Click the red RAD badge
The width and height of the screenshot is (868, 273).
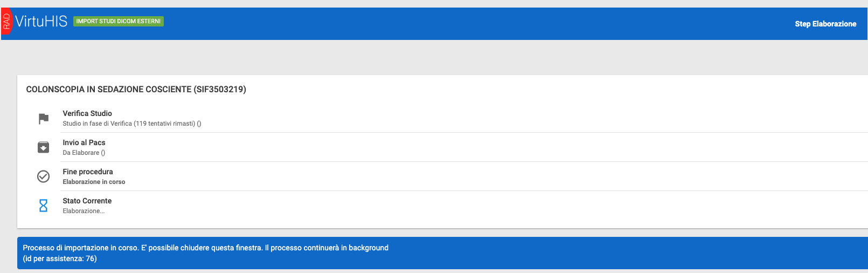(6, 22)
